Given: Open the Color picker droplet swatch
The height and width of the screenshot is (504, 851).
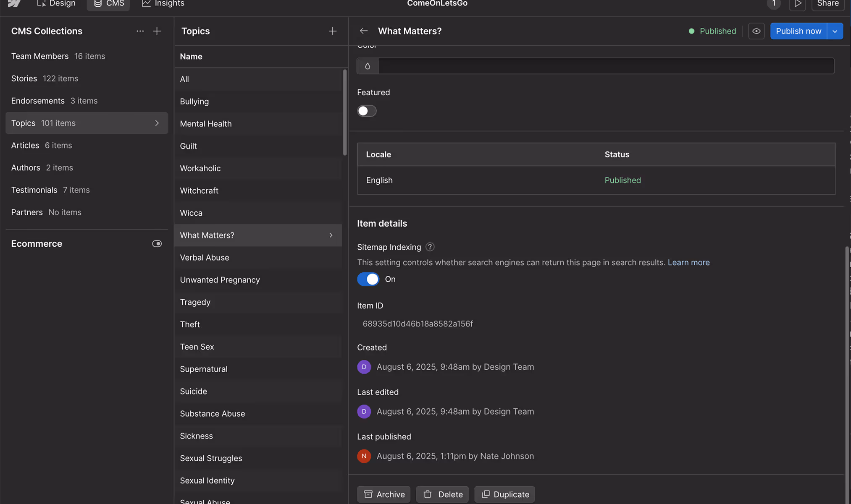Looking at the screenshot, I should 368,66.
